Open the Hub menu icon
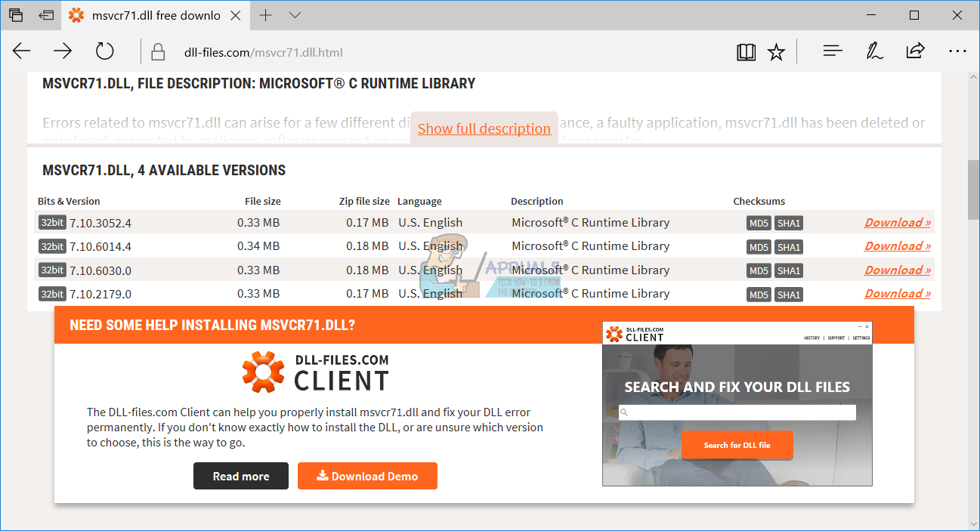The height and width of the screenshot is (531, 980). pos(833,51)
